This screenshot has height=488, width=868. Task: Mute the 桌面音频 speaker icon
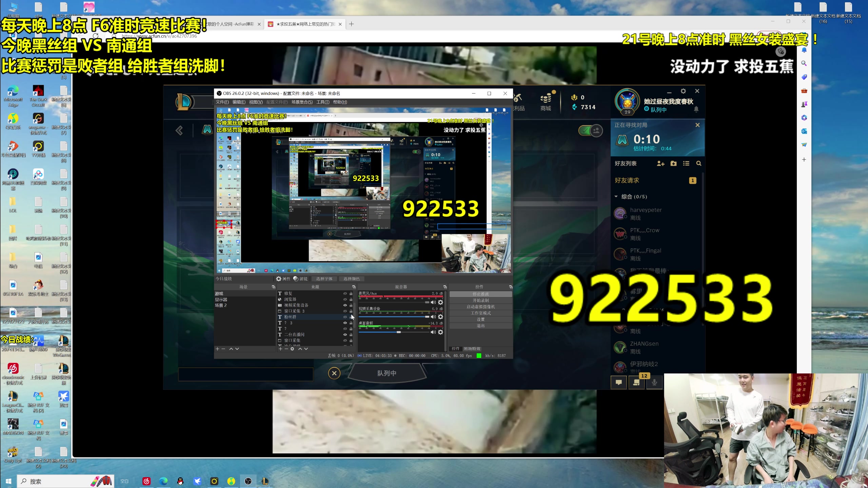[x=433, y=332]
